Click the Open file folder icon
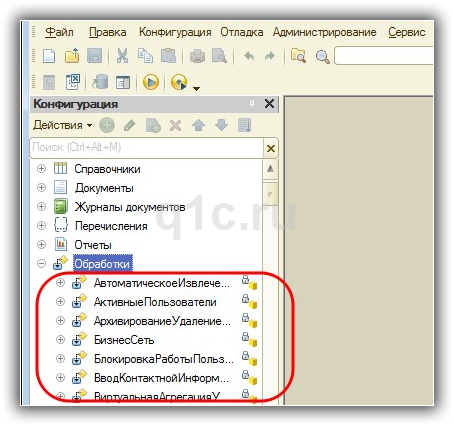The width and height of the screenshot is (454, 426). pyautogui.click(x=72, y=56)
